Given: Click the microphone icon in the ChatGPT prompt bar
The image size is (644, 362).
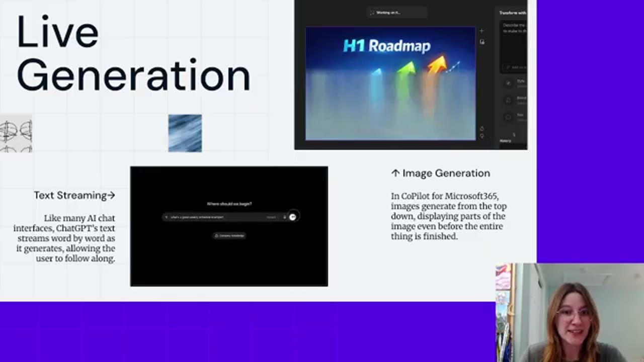Looking at the screenshot, I should coord(284,217).
